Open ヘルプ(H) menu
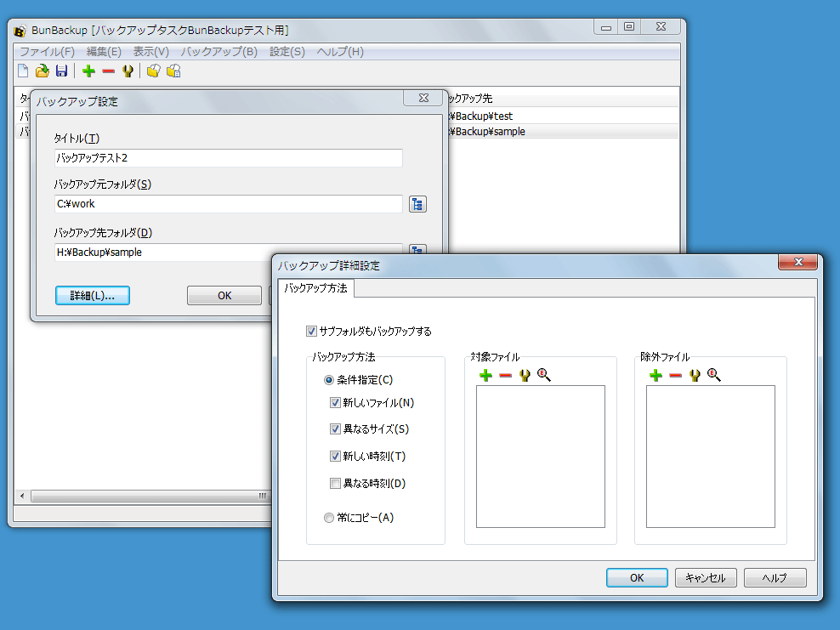 [x=340, y=51]
